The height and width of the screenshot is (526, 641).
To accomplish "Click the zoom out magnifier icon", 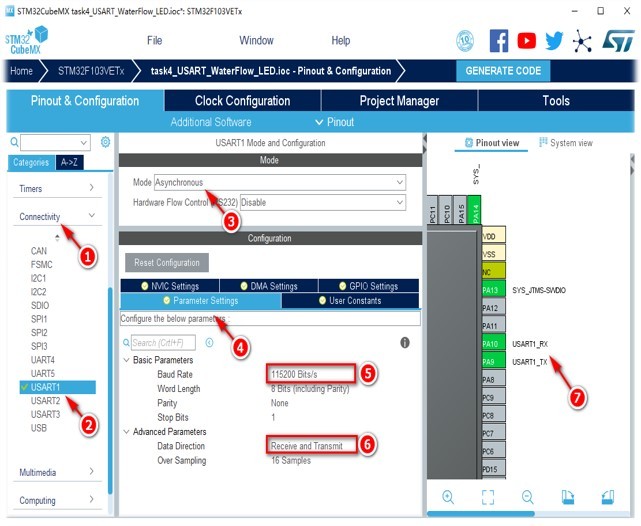I will pos(528,497).
